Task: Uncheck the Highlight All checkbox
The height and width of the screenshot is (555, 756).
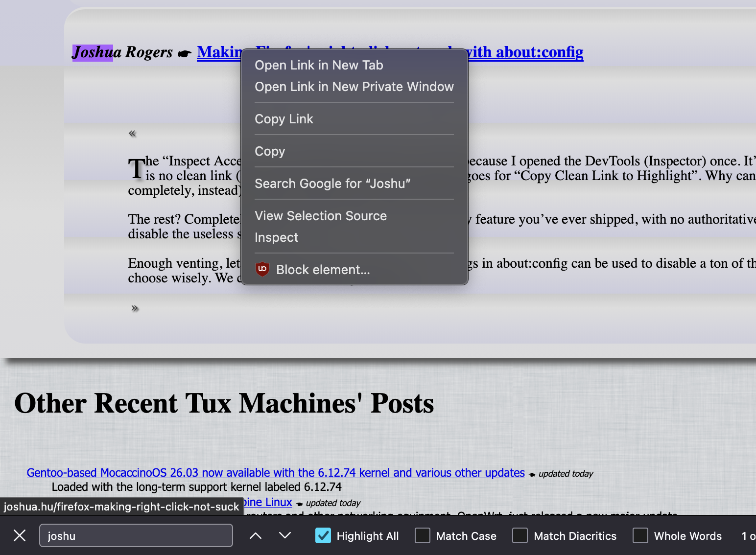Action: (323, 535)
